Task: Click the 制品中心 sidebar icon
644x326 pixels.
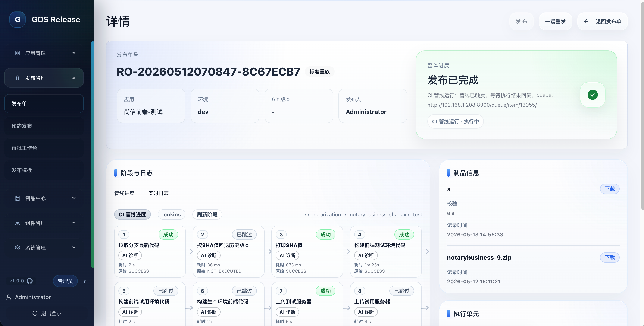Action: [18, 198]
